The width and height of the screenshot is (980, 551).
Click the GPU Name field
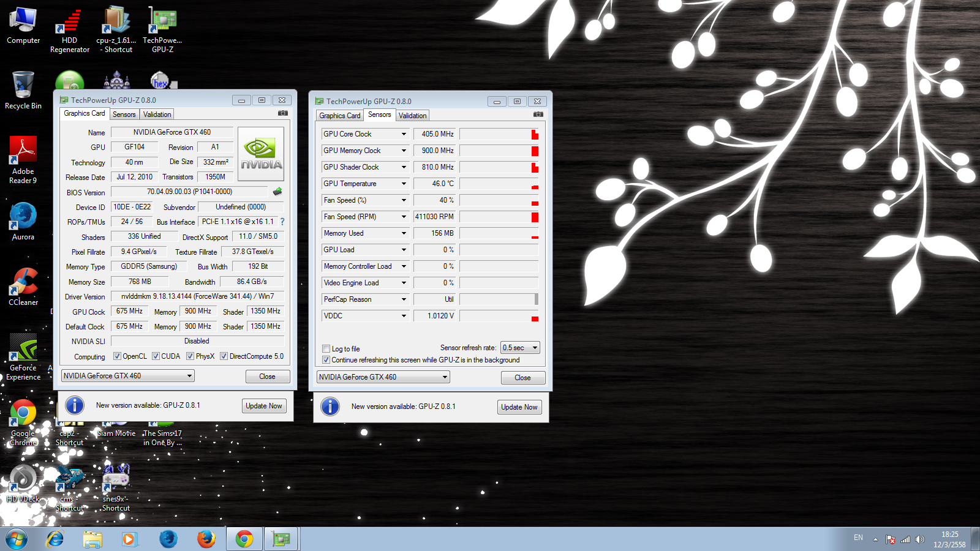click(x=172, y=132)
